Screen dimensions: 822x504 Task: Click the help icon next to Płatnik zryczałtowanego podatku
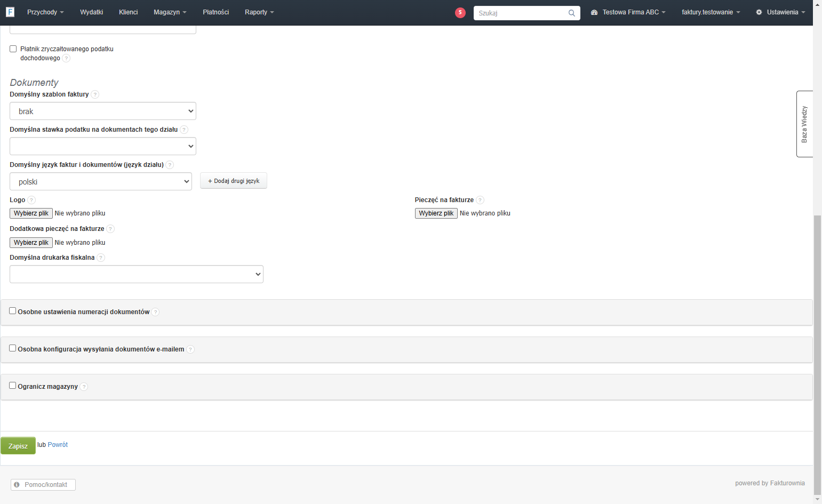[66, 58]
